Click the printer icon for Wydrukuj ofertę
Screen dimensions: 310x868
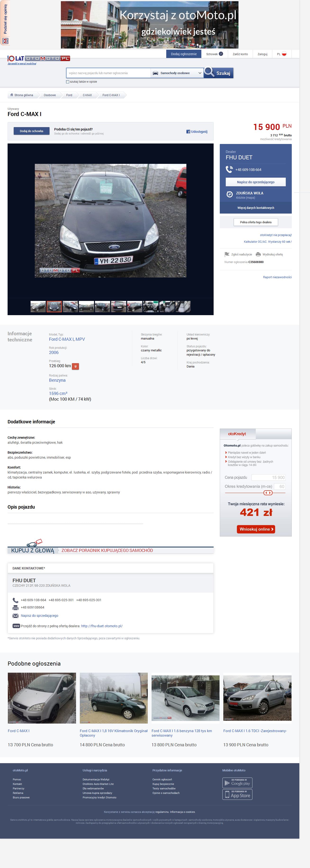point(258,254)
